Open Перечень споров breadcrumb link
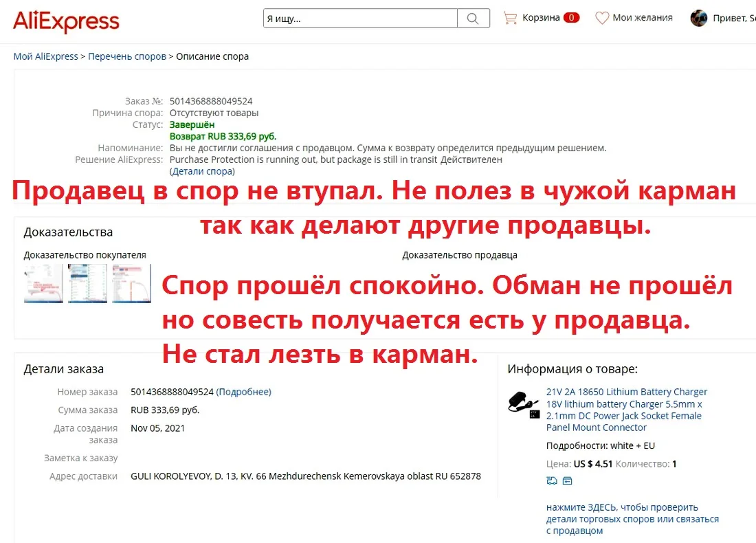This screenshot has height=543, width=756. 127,56
